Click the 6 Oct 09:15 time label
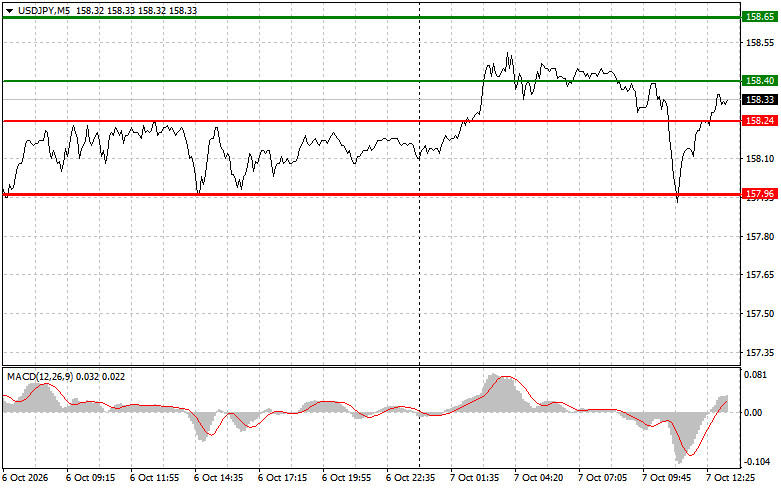 [x=91, y=478]
